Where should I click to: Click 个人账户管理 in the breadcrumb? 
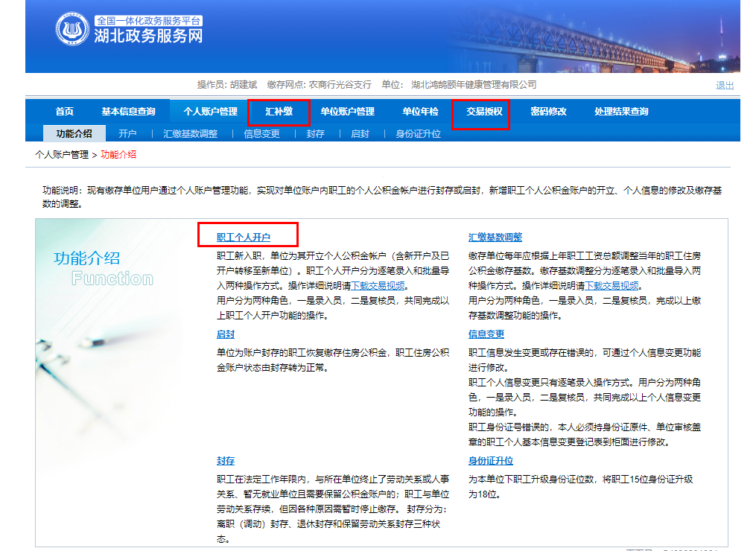62,155
